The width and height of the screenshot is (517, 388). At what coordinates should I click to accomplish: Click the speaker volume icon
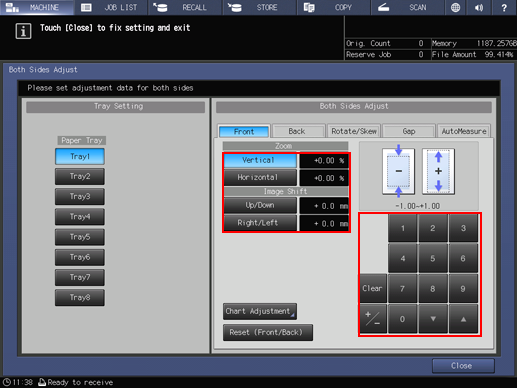point(479,7)
